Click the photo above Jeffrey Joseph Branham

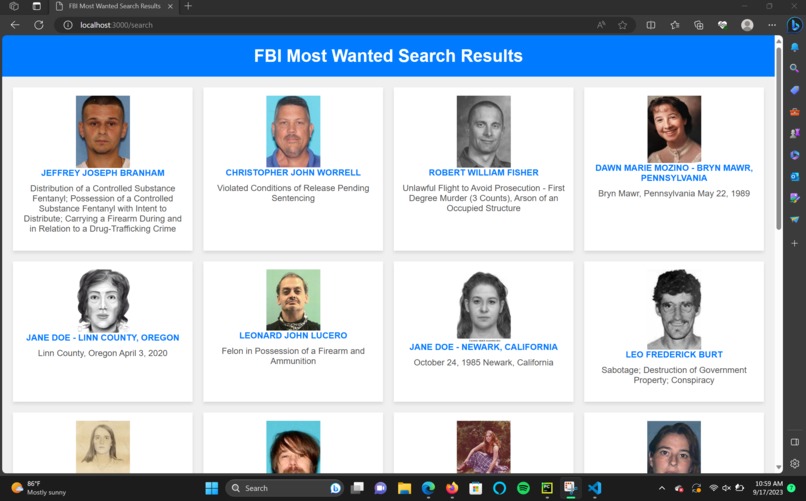point(103,131)
